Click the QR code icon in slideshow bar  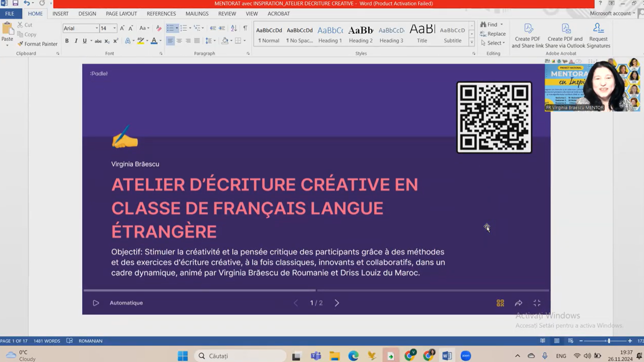[x=500, y=303]
